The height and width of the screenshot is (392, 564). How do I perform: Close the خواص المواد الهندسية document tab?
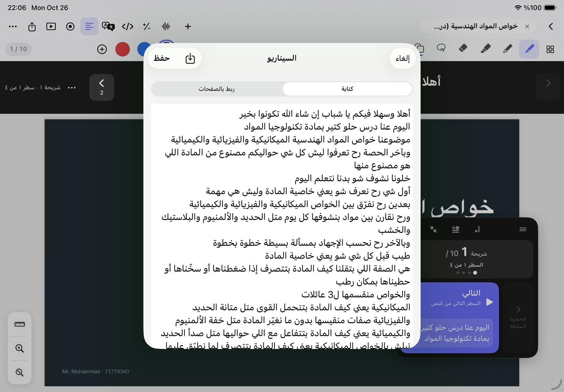[527, 26]
